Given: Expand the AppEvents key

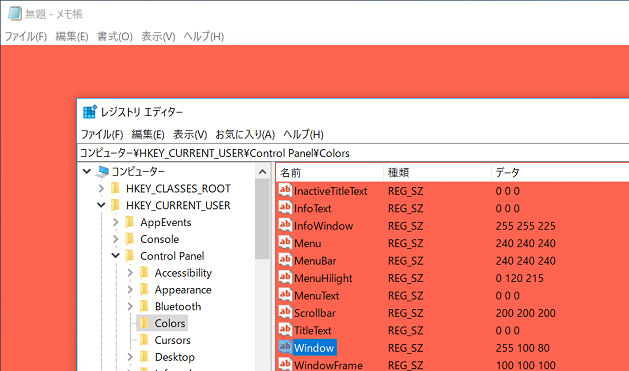Looking at the screenshot, I should pos(116,222).
